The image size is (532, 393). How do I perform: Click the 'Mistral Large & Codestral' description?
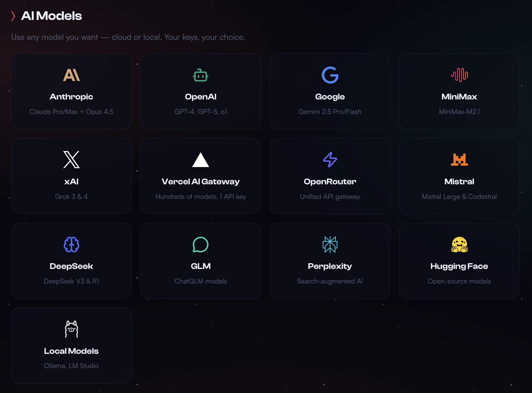[x=459, y=197]
